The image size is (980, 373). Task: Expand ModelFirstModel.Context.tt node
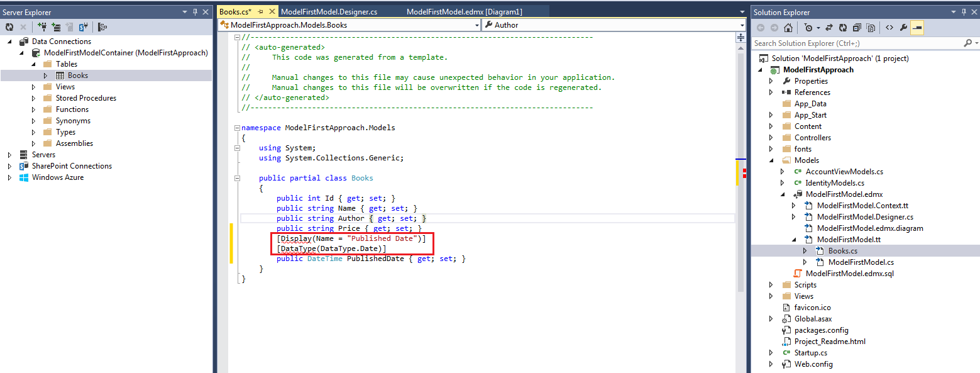tap(794, 206)
